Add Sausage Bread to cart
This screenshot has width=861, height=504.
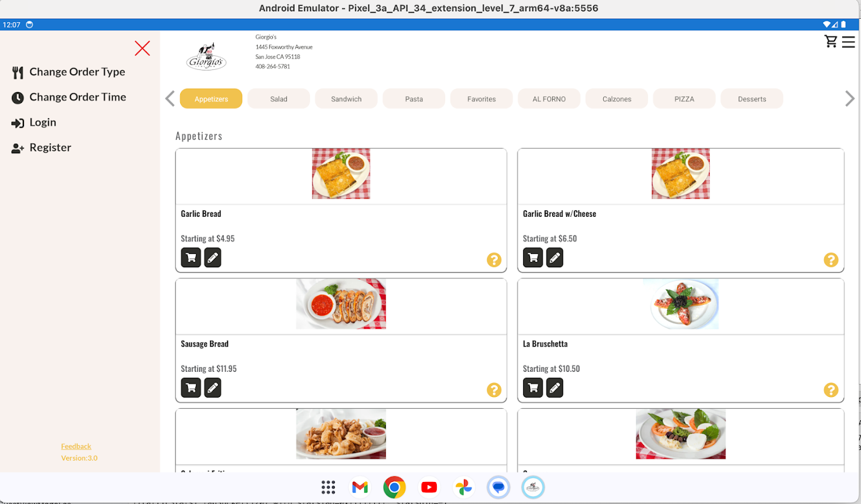[191, 388]
